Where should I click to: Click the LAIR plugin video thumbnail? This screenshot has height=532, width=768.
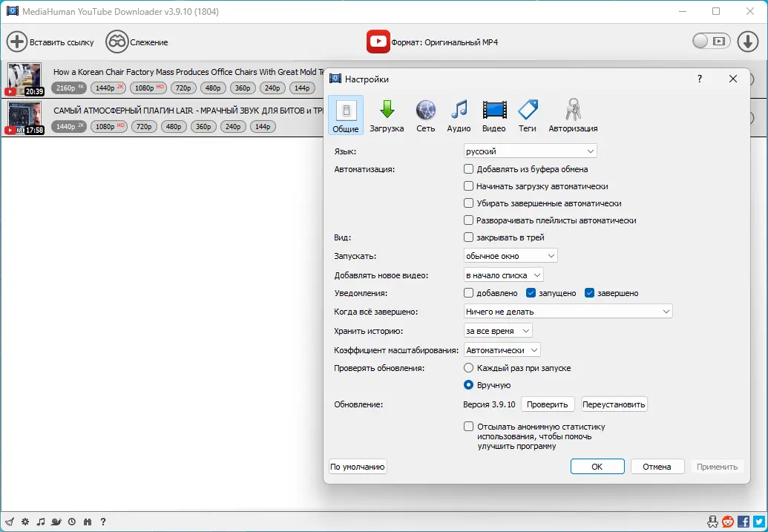pos(24,117)
